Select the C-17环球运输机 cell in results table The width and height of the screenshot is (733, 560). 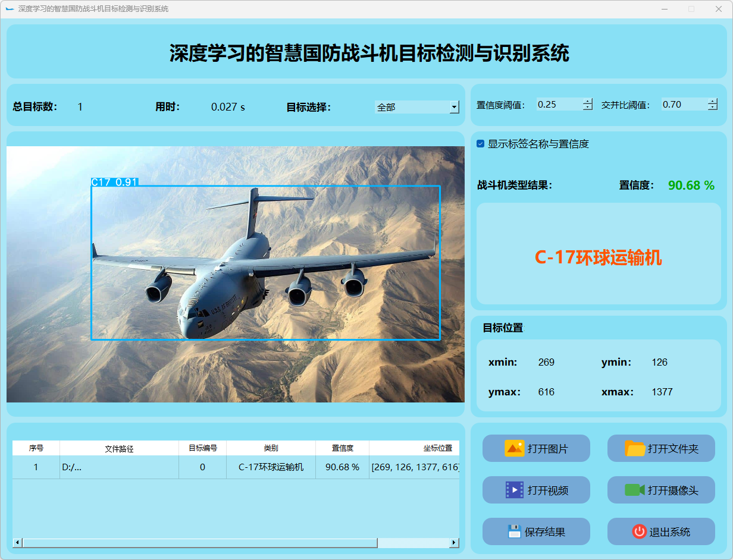[x=271, y=467]
